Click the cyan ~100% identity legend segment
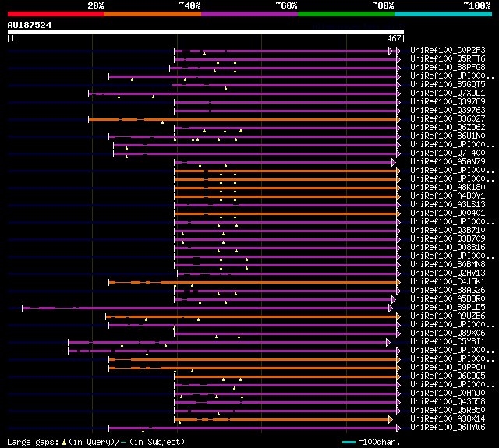 444,14
